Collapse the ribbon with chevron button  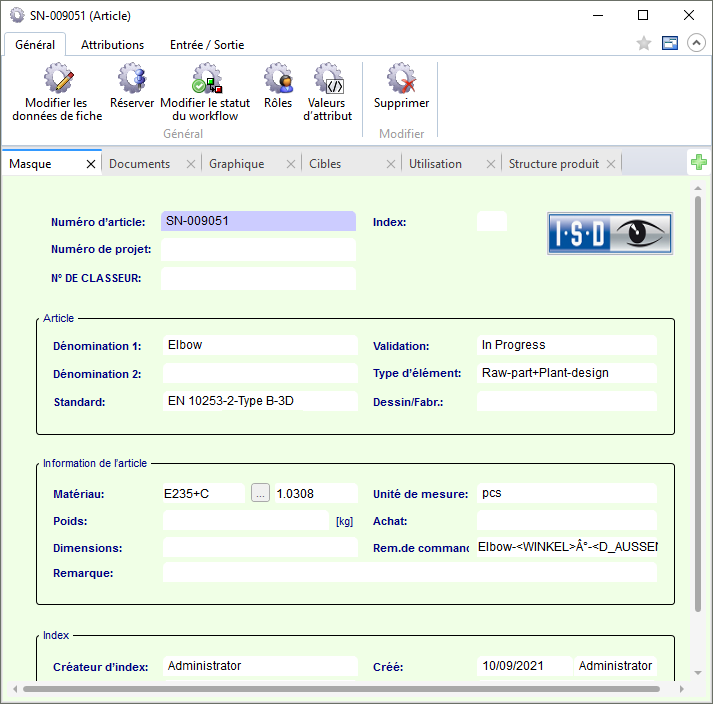tap(696, 44)
